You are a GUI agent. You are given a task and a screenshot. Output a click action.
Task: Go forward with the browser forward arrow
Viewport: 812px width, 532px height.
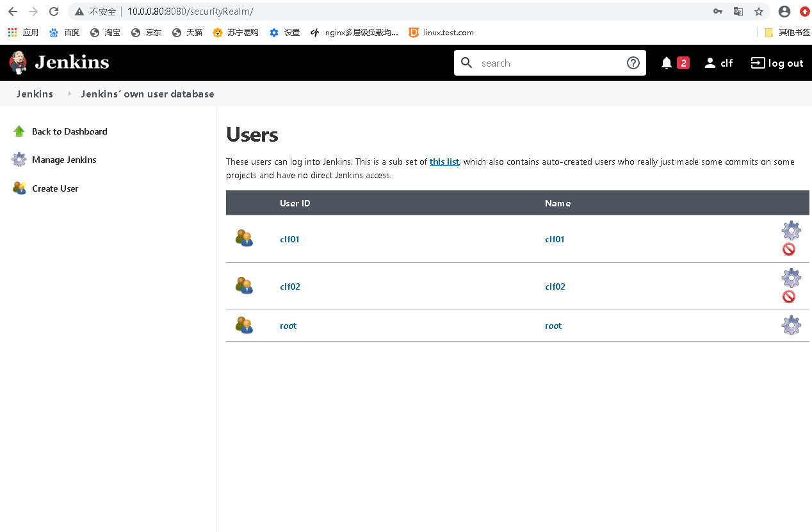point(33,12)
